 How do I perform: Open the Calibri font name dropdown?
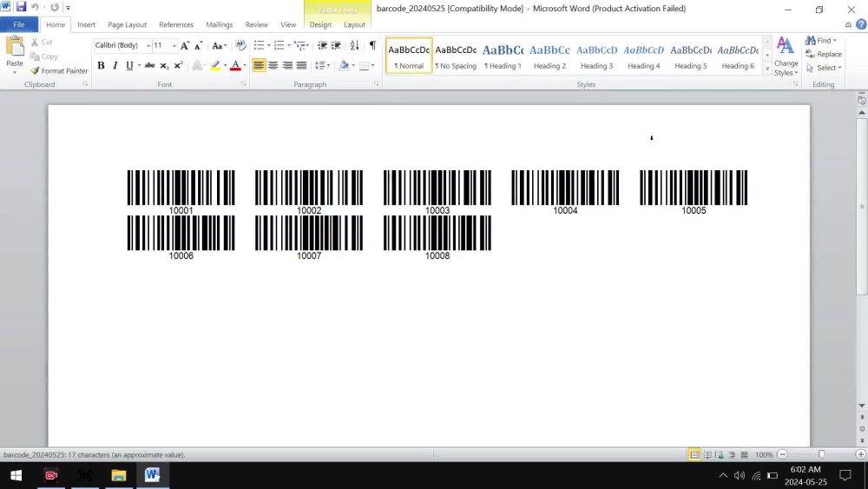(148, 45)
